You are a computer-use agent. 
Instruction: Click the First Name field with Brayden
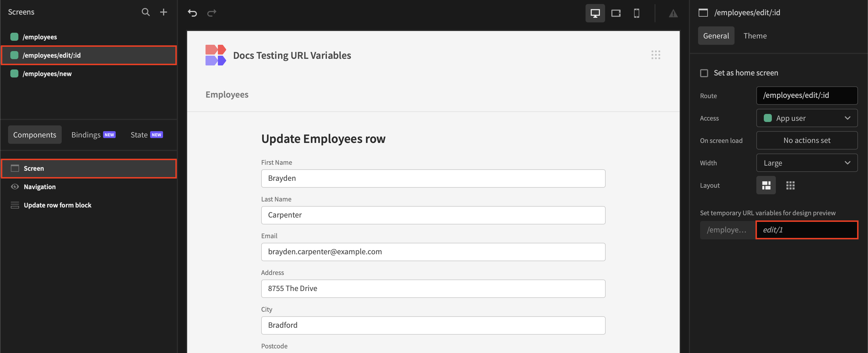pos(433,178)
